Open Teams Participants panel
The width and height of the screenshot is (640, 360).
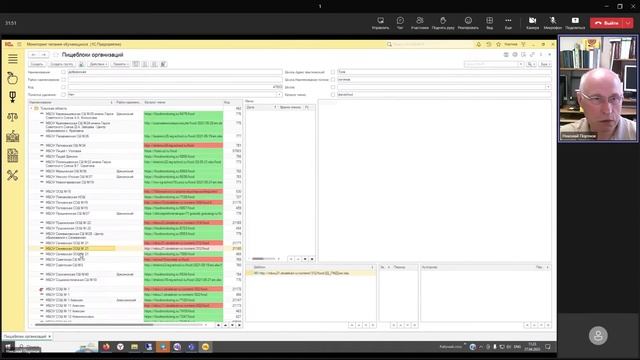point(420,23)
